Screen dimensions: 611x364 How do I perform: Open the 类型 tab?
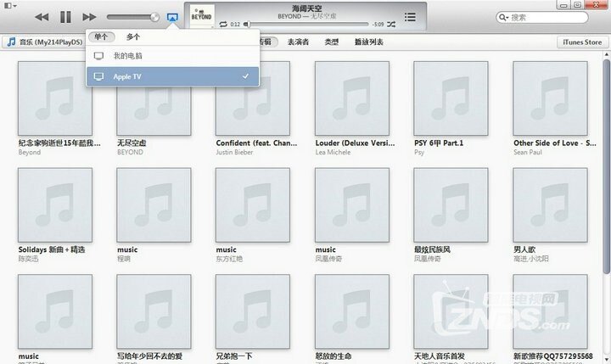point(332,42)
